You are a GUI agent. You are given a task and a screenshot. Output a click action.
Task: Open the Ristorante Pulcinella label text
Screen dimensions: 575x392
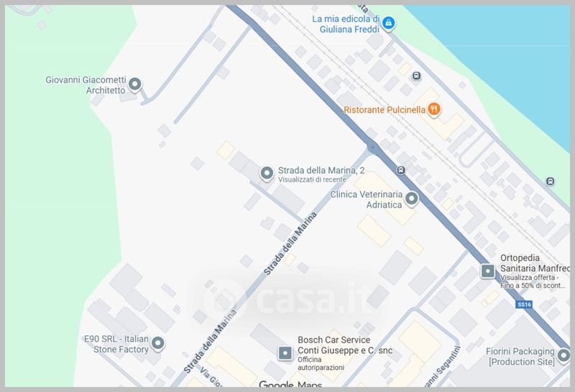[385, 110]
